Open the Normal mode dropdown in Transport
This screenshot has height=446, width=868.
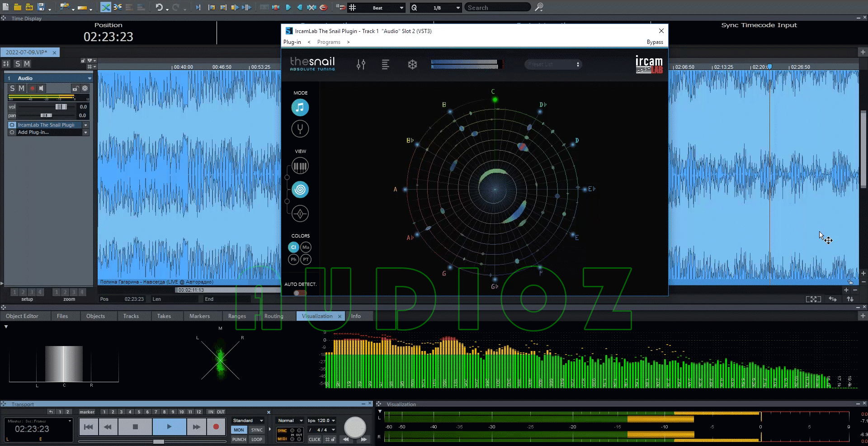[290, 421]
